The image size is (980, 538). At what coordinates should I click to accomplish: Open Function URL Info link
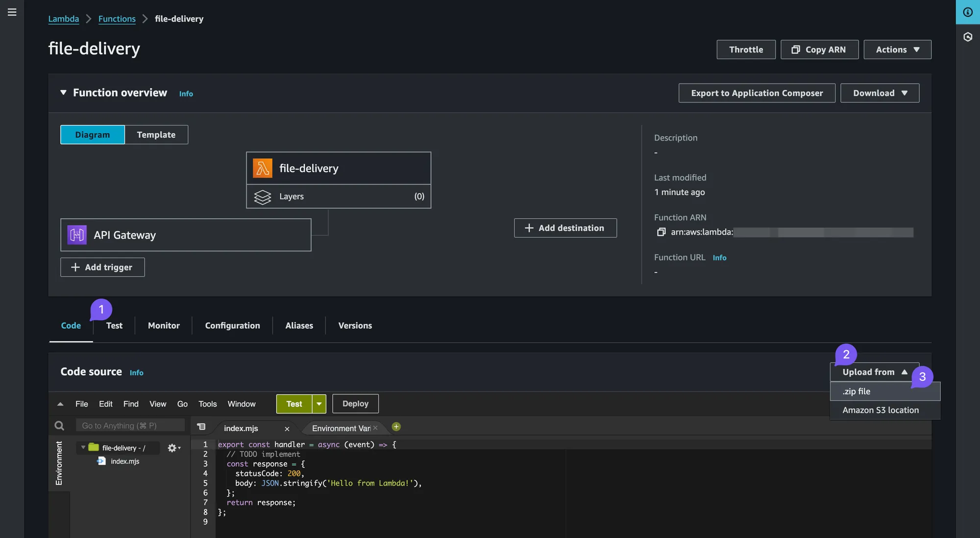coord(719,258)
